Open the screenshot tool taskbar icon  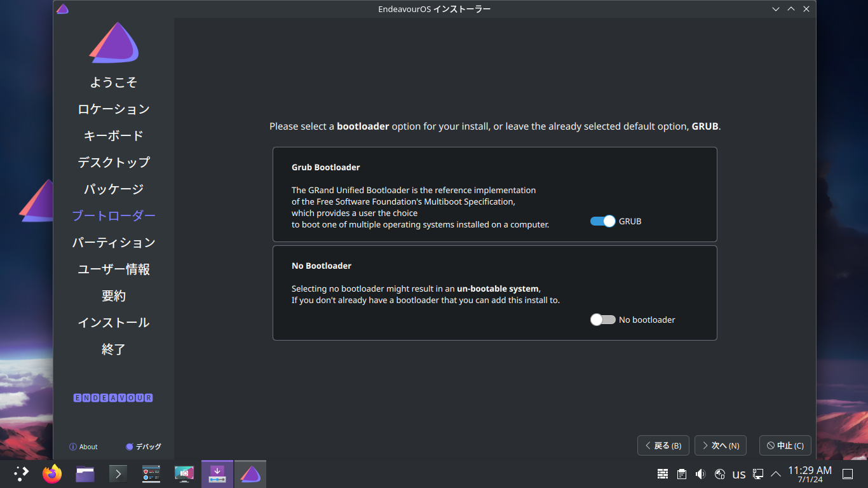(184, 474)
